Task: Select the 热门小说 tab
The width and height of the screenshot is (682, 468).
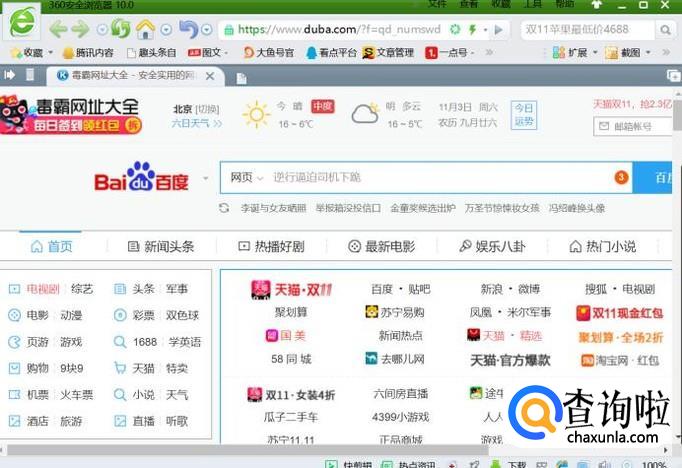Action: [602, 247]
